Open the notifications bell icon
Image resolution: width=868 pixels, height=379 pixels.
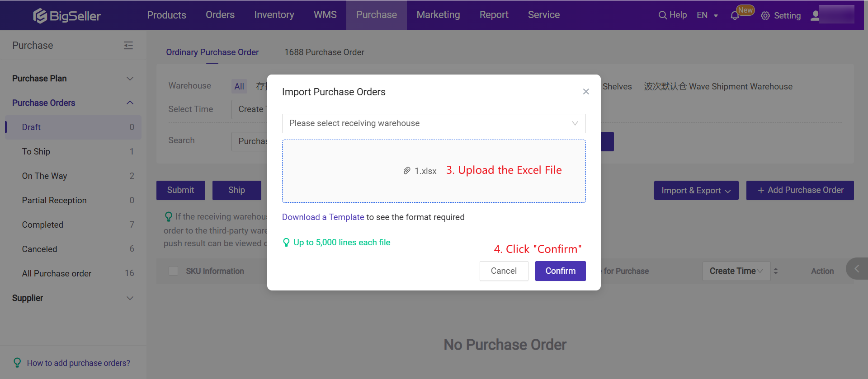[735, 16]
